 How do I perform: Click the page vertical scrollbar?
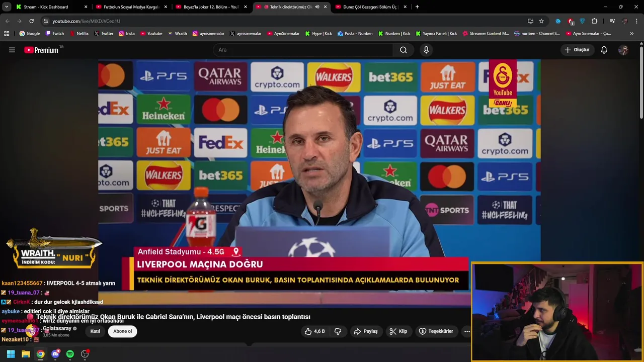point(641,83)
